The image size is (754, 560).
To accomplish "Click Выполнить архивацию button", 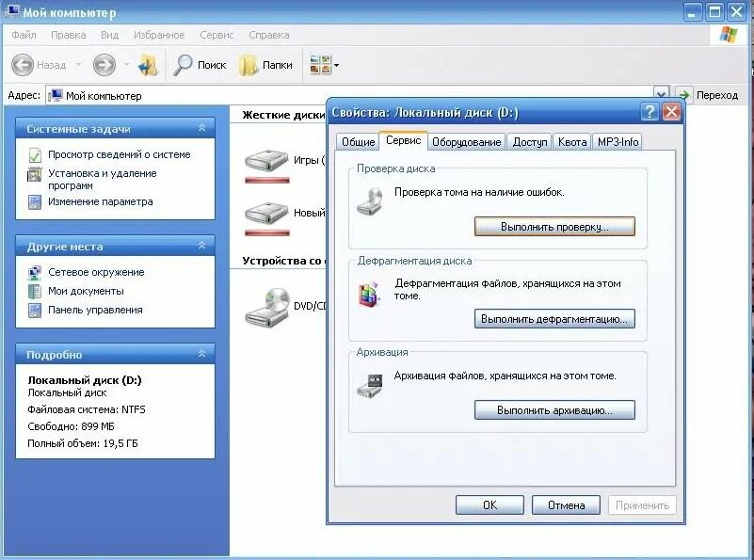I will pos(554,410).
